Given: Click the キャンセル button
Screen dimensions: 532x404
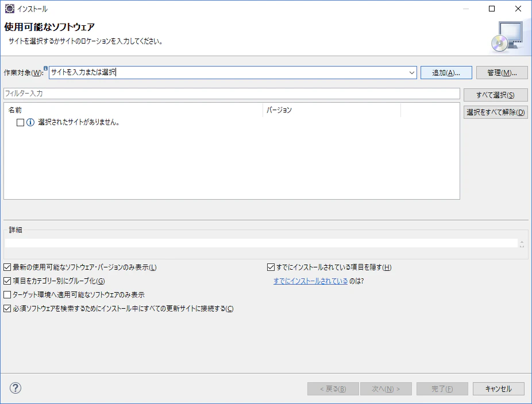Looking at the screenshot, I should click(499, 389).
